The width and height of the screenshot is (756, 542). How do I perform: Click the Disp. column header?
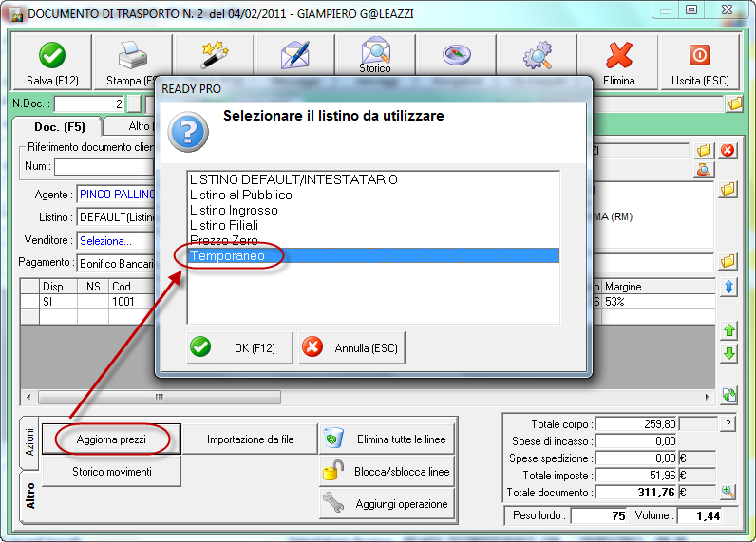(58, 287)
